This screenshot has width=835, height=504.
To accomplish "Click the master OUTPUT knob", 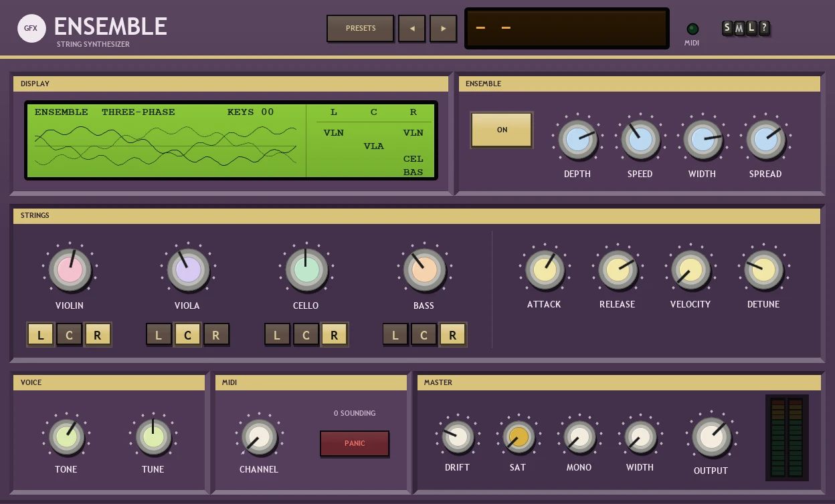I will 711,437.
